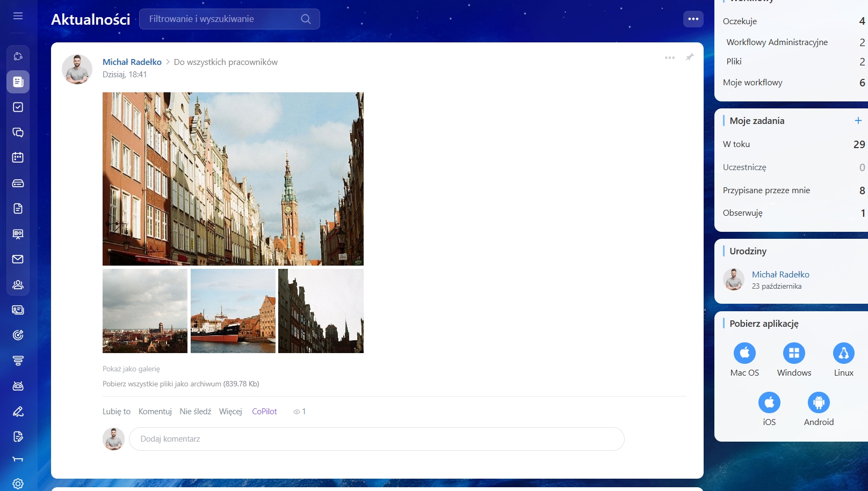Viewport: 868px width, 491px height.
Task: Expand the 'Więcej' post actions menu
Action: pos(230,412)
